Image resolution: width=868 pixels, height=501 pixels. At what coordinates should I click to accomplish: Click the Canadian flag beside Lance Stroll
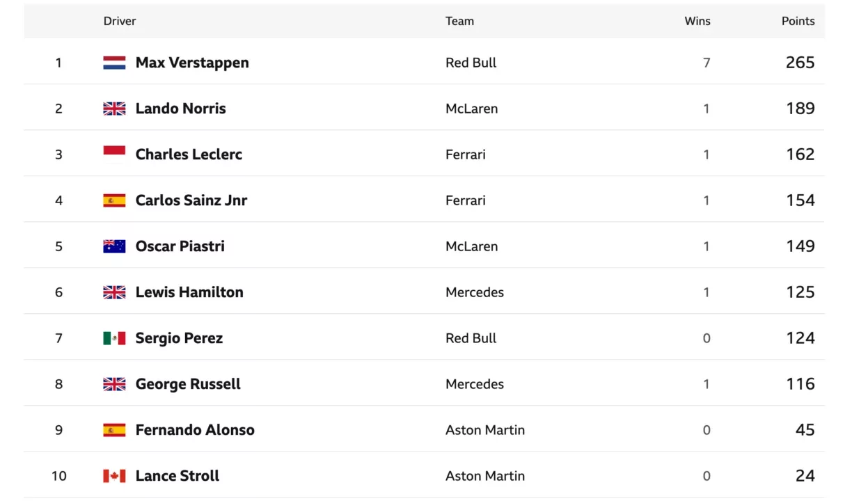[x=114, y=476]
